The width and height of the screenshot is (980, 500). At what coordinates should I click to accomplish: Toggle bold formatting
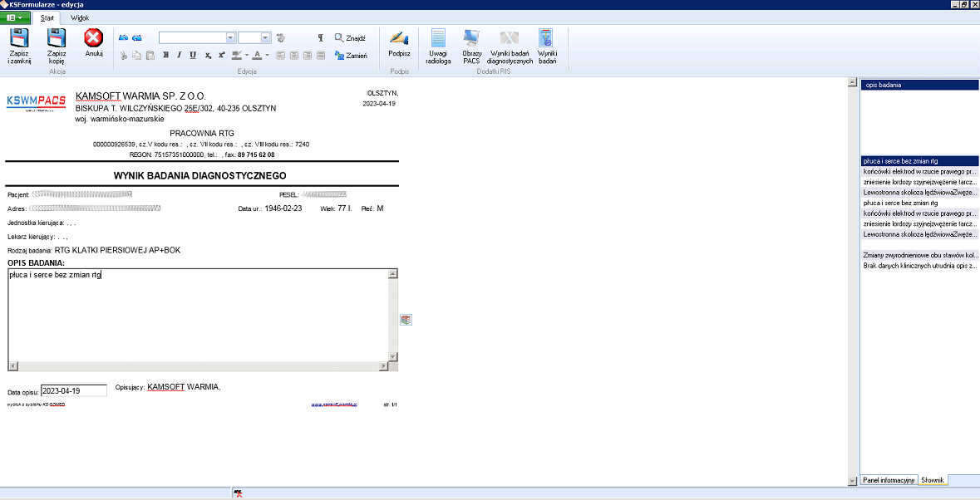click(165, 56)
